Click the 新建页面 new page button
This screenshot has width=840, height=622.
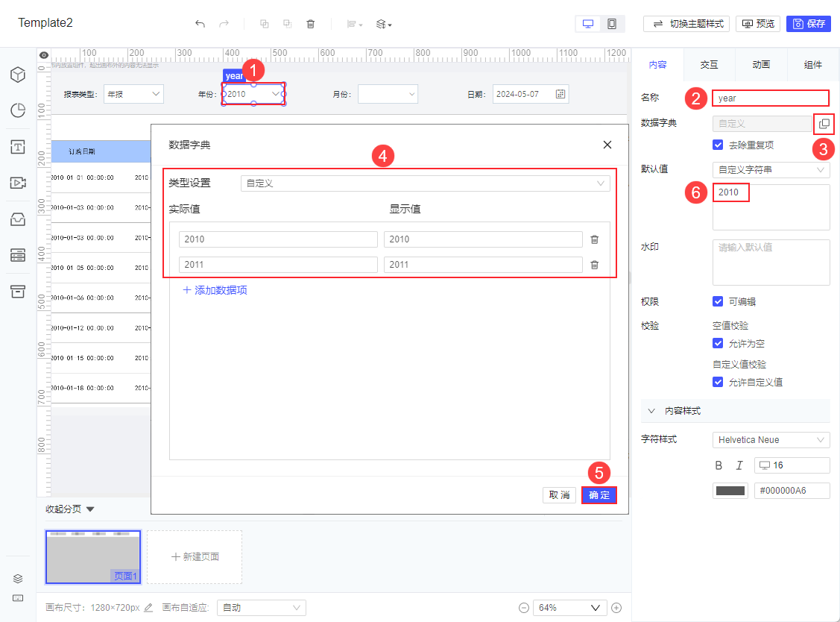coord(195,557)
